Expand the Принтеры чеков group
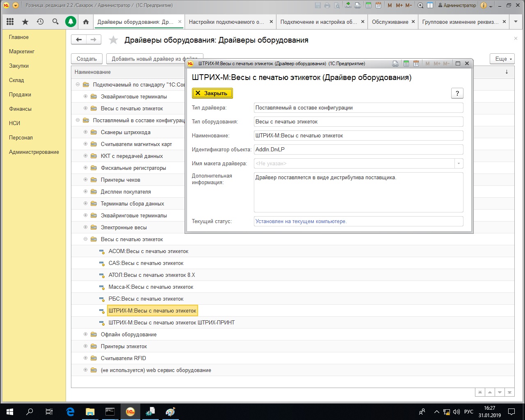The image size is (525, 420). pos(85,180)
